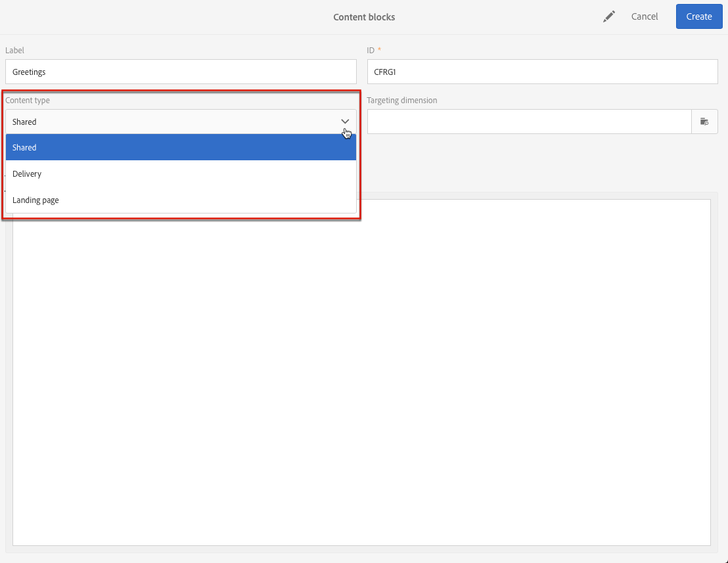Click the Targeting dimension caption text
Screen dimensions: 728x563
[x=402, y=101]
